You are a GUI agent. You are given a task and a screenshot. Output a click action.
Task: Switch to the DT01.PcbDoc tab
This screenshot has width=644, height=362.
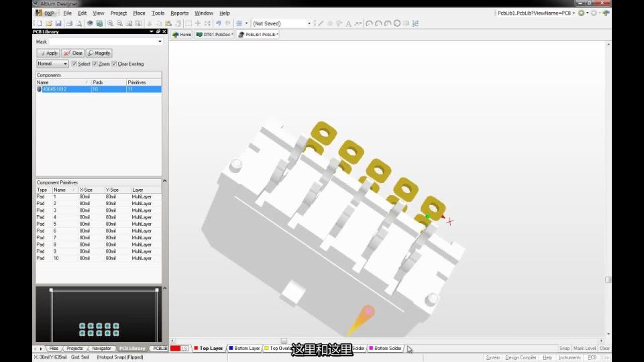pos(215,34)
